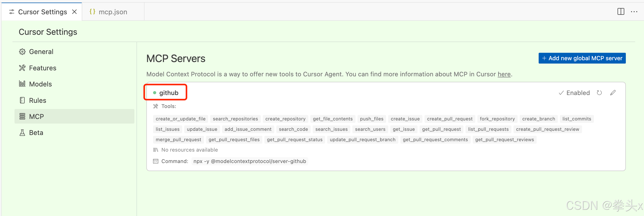Click the split editor icon
The height and width of the screenshot is (216, 644).
tap(621, 12)
